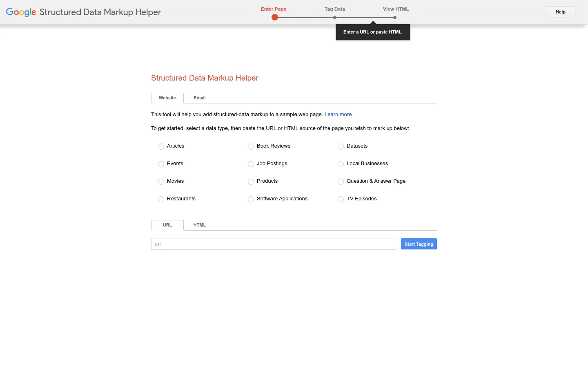Select the Articles radio button
The image size is (588, 368).
coord(161,146)
